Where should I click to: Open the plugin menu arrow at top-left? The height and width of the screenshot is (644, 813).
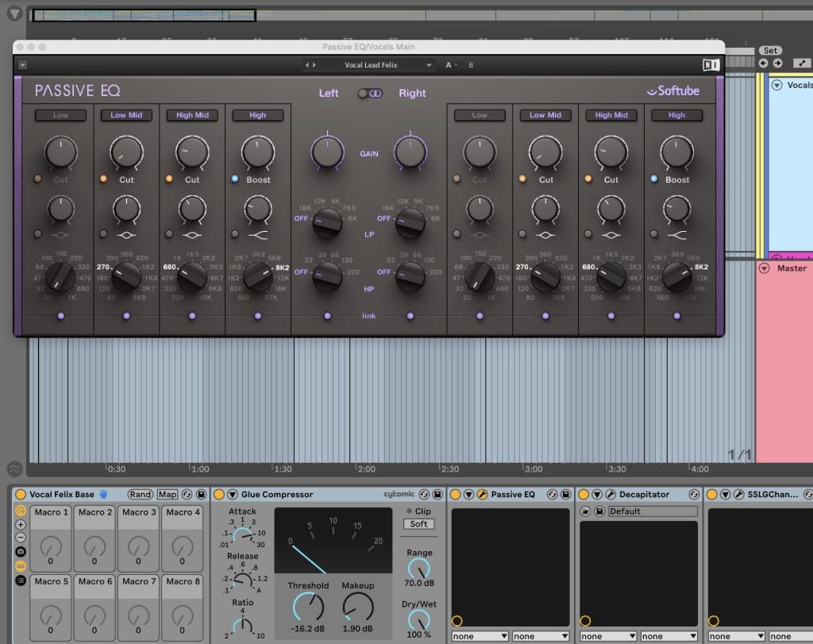(23, 65)
